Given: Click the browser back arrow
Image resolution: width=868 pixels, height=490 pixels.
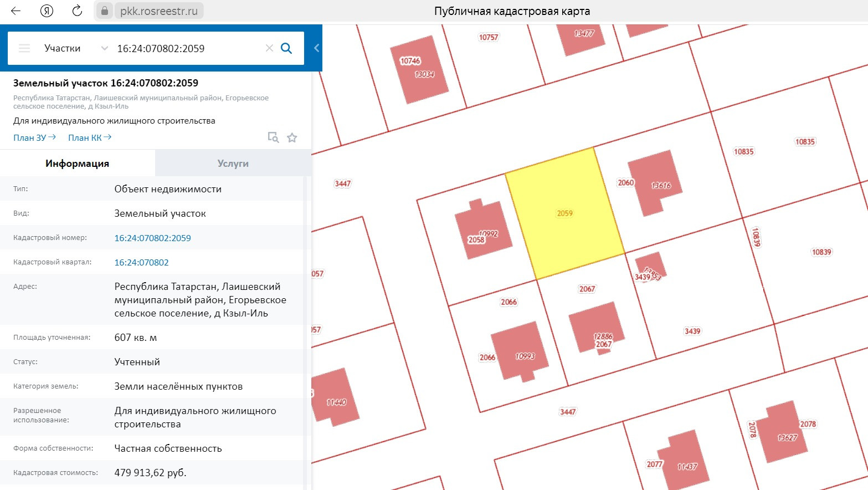Looking at the screenshot, I should [16, 11].
